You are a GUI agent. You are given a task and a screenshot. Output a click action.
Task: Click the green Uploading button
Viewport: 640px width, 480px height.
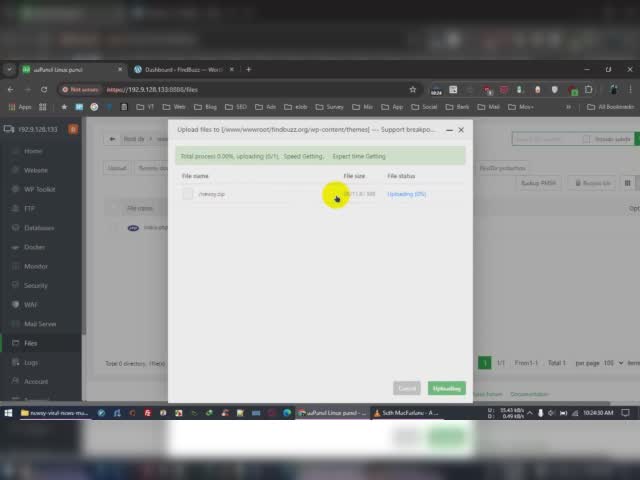pos(447,388)
